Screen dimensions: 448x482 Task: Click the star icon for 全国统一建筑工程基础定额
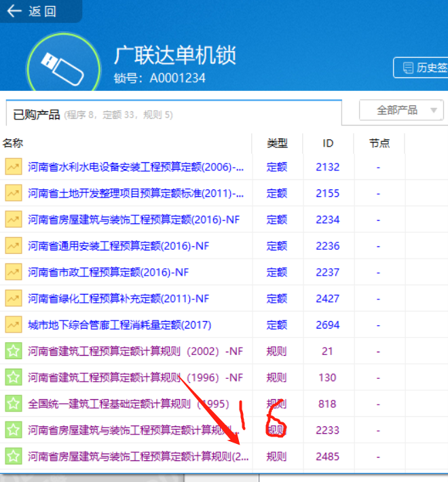(14, 404)
